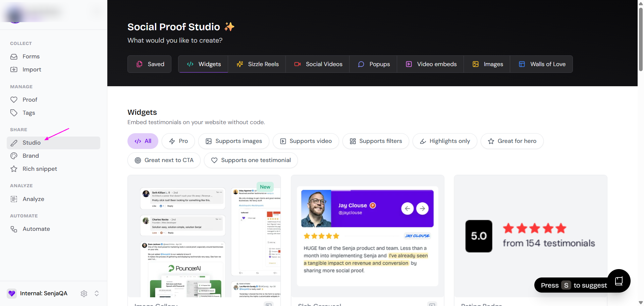Open the Saved items button
The width and height of the screenshot is (644, 306).
click(x=150, y=64)
